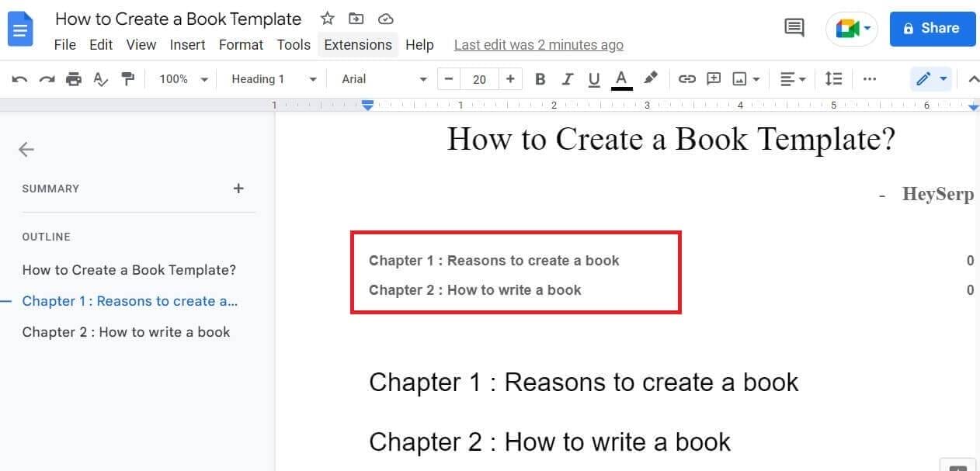Toggle underline formatting
The width and height of the screenshot is (980, 471).
[594, 78]
